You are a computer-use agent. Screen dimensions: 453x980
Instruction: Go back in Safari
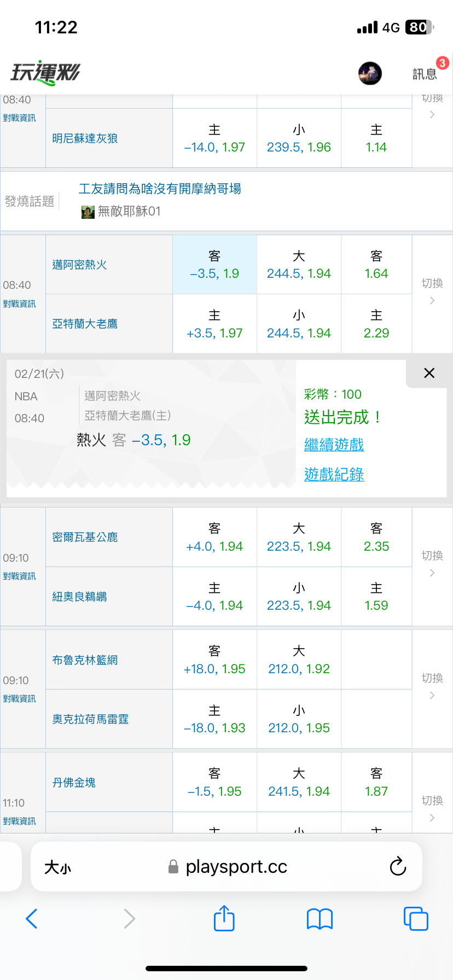32,919
